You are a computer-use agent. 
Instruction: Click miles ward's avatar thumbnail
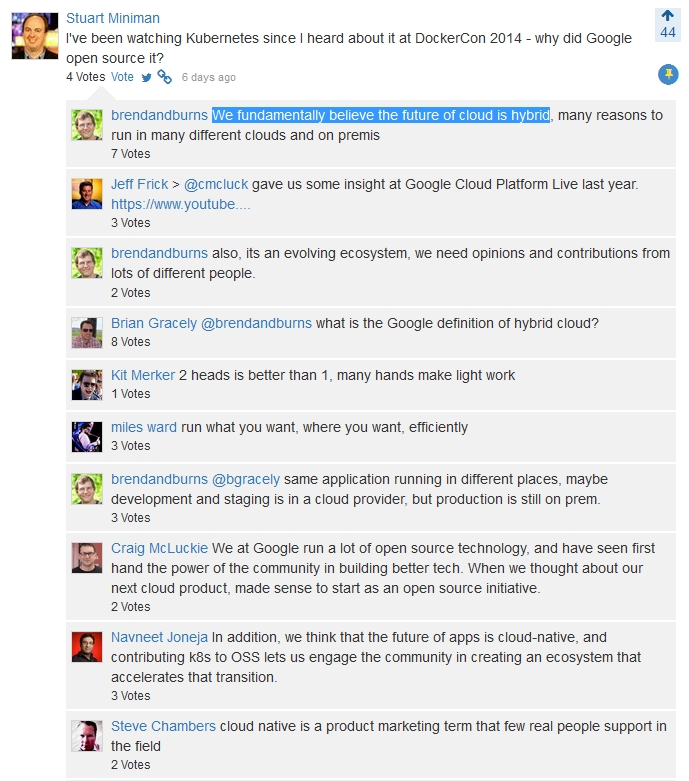point(87,437)
